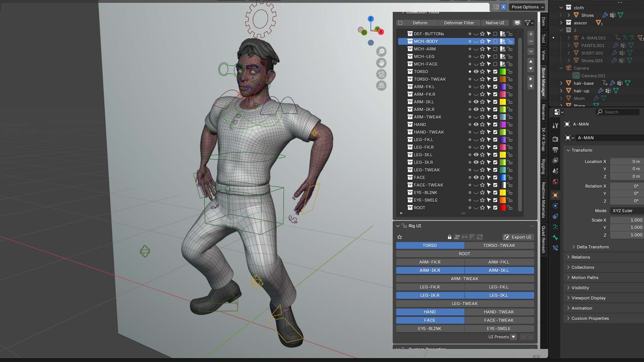The image size is (644, 362).
Task: Expand the hair-base item in outliner
Action: click(561, 83)
